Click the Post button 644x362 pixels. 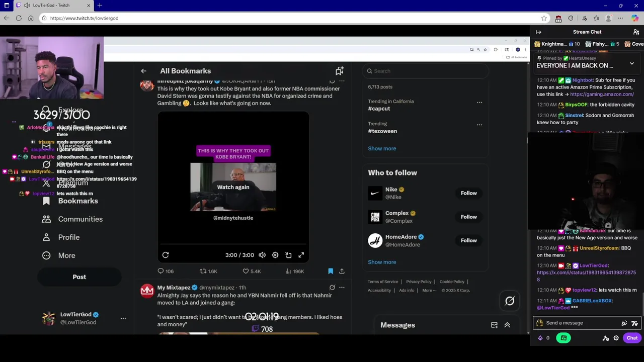(x=79, y=277)
